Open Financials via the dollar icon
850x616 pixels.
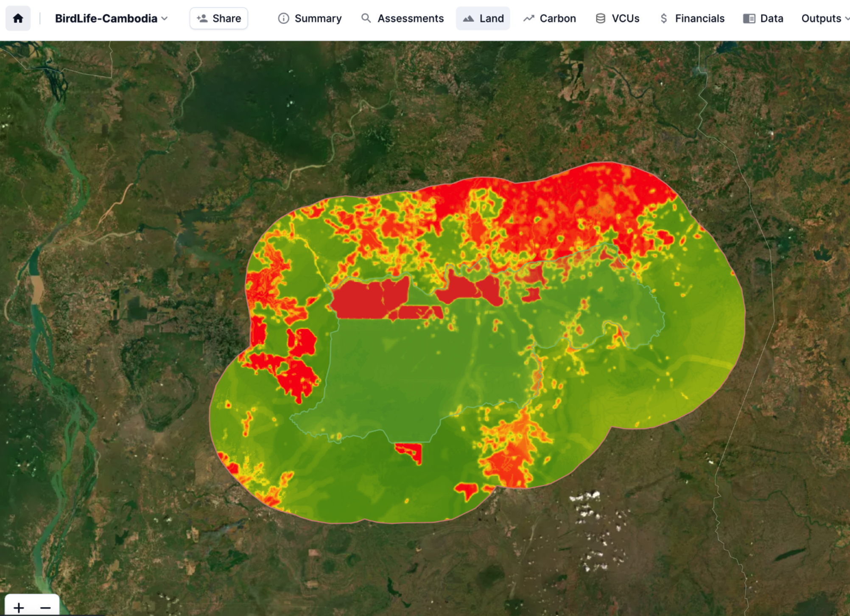click(x=664, y=18)
